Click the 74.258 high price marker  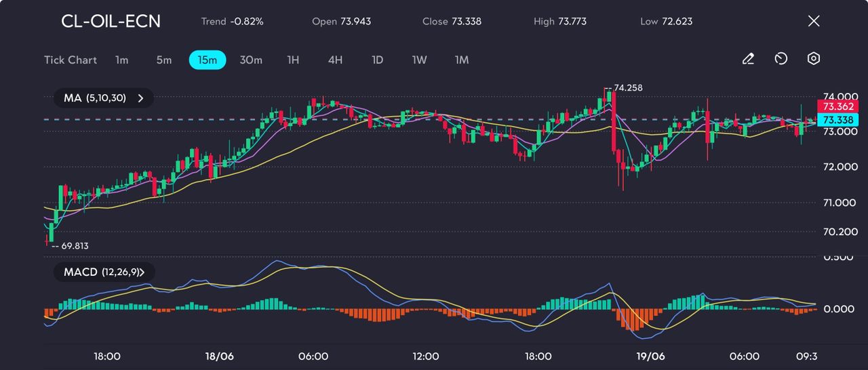point(627,88)
